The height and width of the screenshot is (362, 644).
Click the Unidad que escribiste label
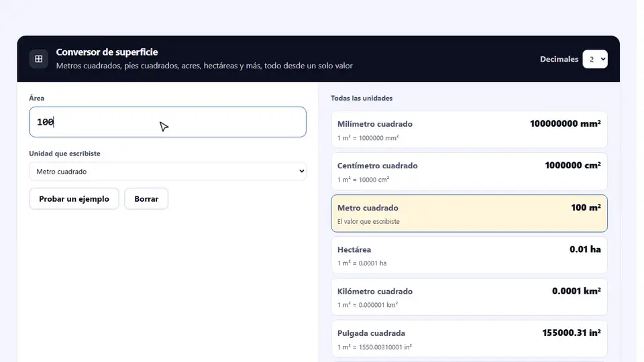pyautogui.click(x=64, y=153)
